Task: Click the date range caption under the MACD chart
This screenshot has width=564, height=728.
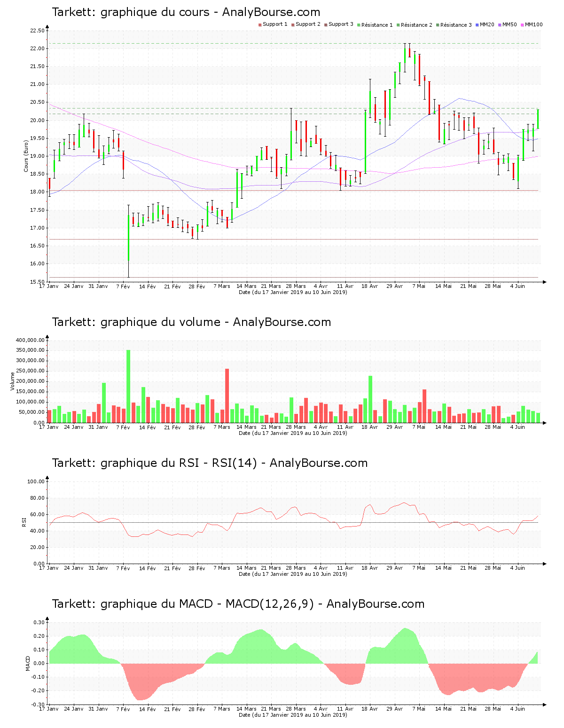Action: pos(293,715)
